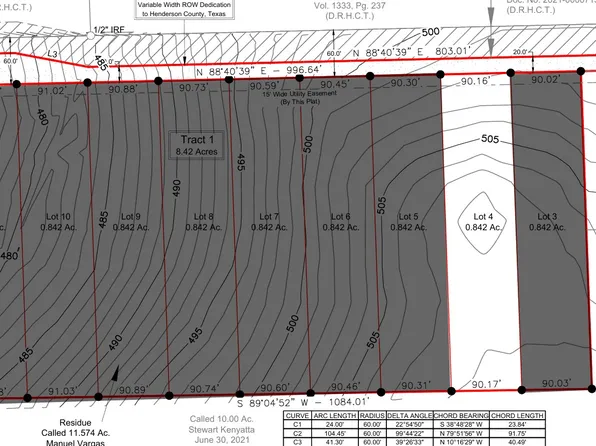Click the 20.0' width dimension near top right
Viewport: 596px width, 446px height.
[x=520, y=52]
